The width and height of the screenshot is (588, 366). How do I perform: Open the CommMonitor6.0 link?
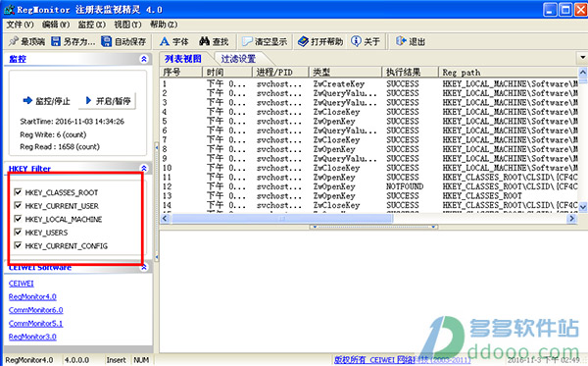point(36,310)
